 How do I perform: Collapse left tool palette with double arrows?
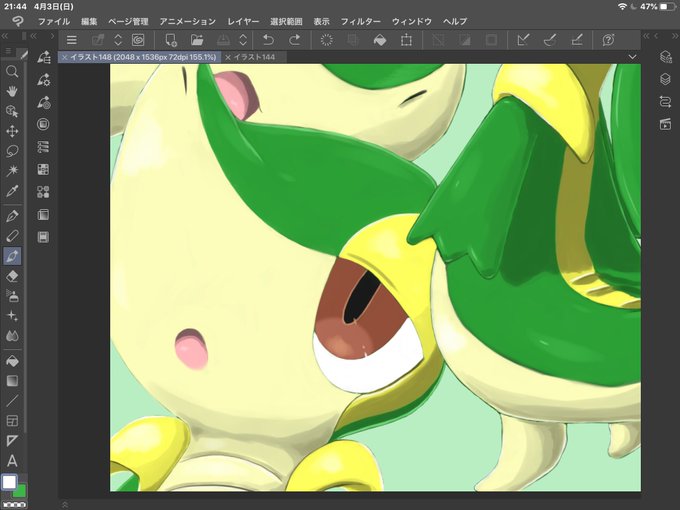coord(5,36)
